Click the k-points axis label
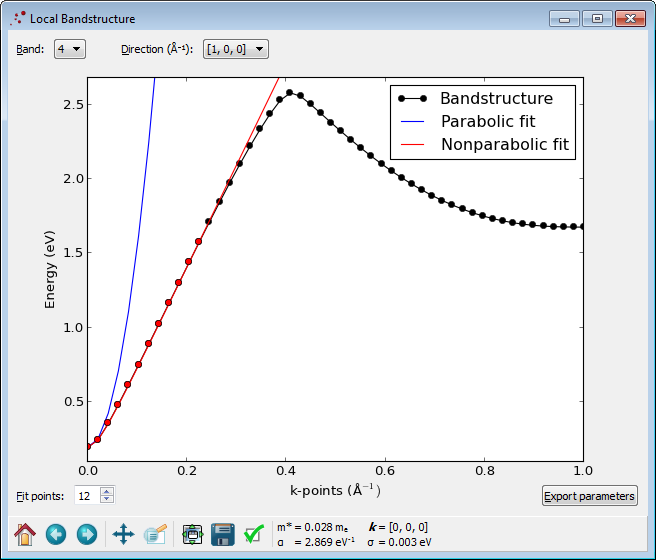Image resolution: width=656 pixels, height=560 pixels. click(335, 490)
